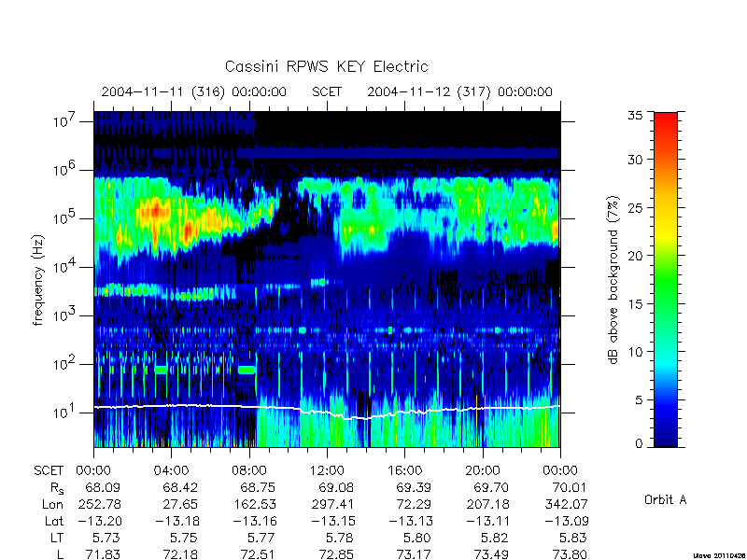747x560 pixels.
Task: Select the time tick label '12:00'
Action: pyautogui.click(x=327, y=471)
